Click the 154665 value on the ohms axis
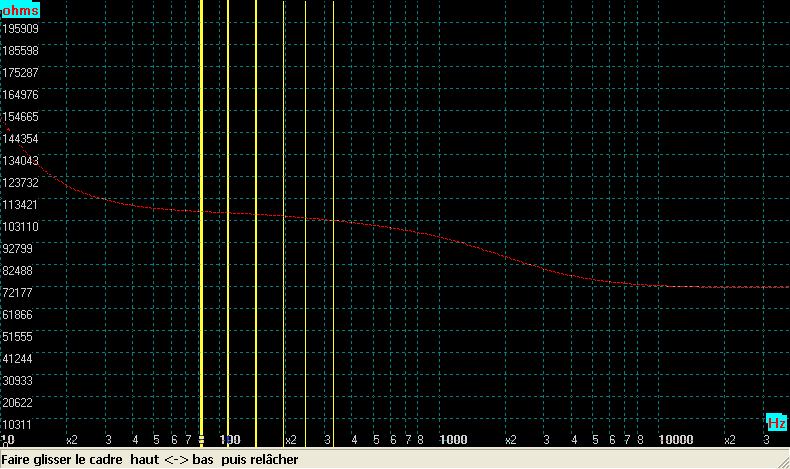Image resolution: width=790 pixels, height=469 pixels. 20,117
